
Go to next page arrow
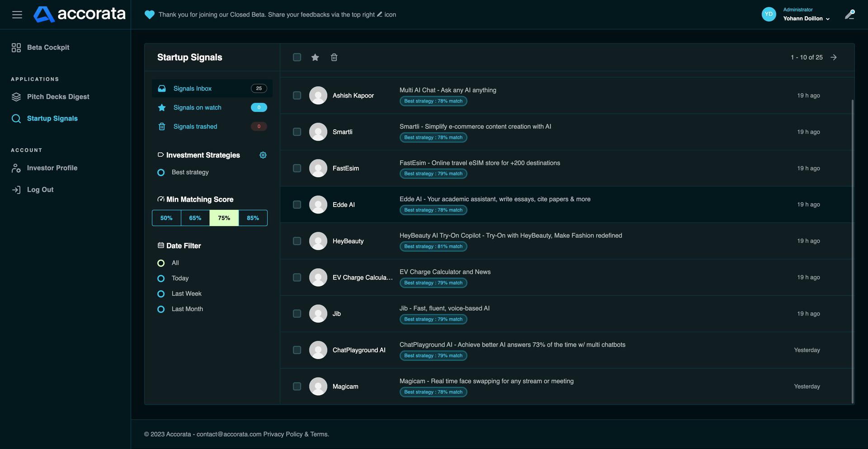click(x=834, y=57)
